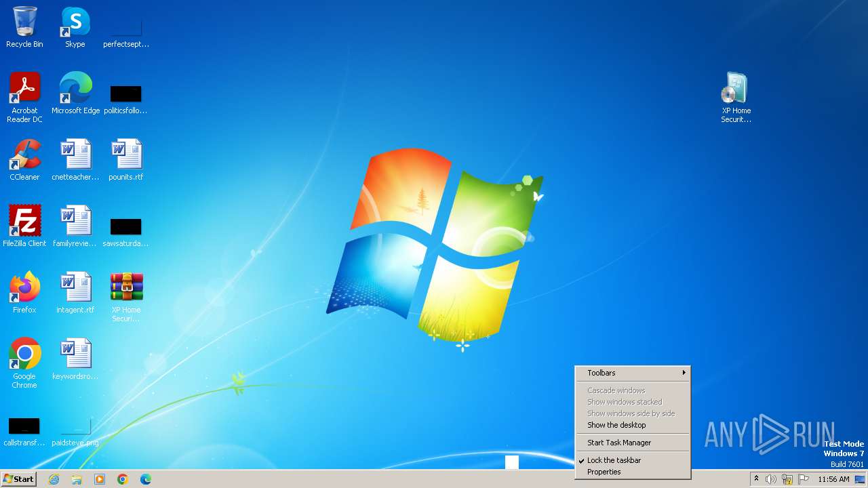
Task: Choose Show the desktop menu entry
Action: pyautogui.click(x=633, y=425)
